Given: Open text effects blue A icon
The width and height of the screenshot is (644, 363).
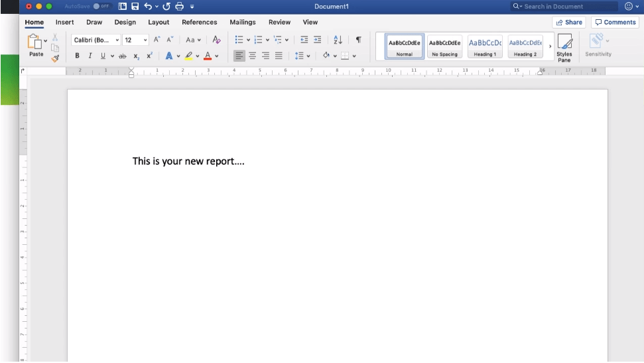Looking at the screenshot, I should (x=169, y=56).
